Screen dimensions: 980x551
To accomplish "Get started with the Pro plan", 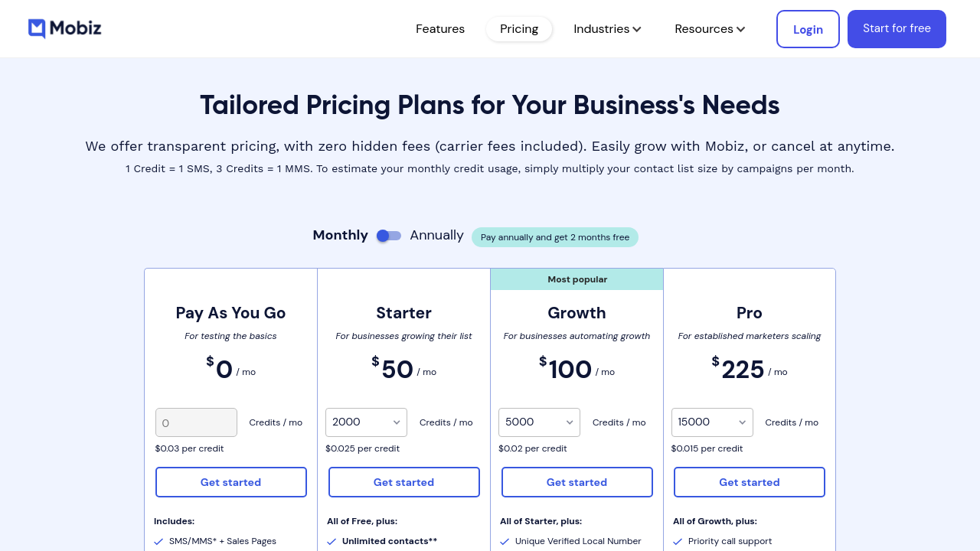I will 750,482.
